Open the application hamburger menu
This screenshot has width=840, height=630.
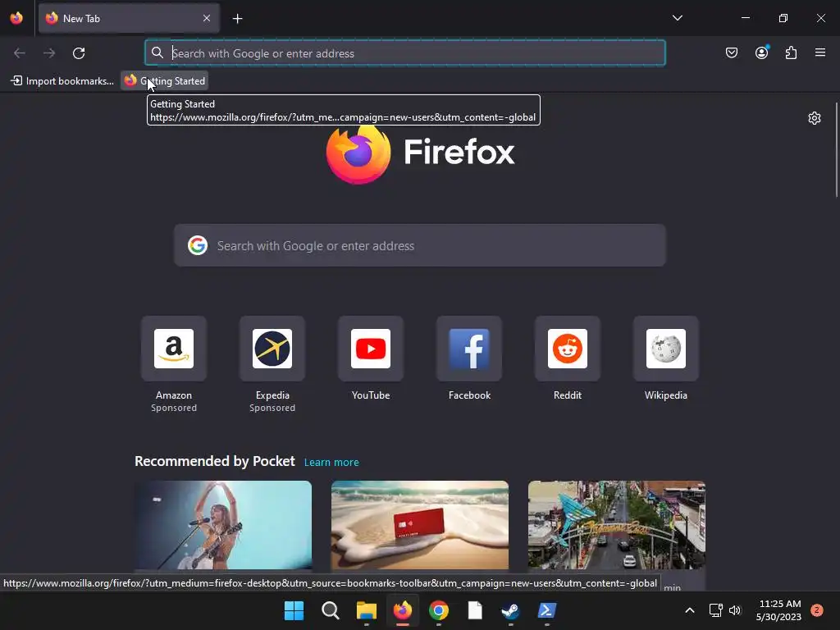pyautogui.click(x=820, y=52)
